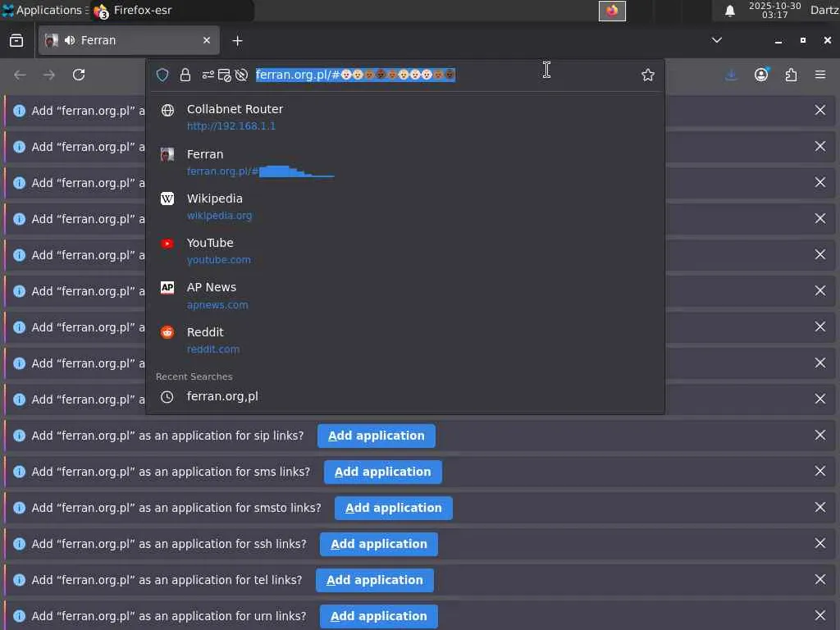
Task: Dismiss the tel links notification
Action: 820,579
